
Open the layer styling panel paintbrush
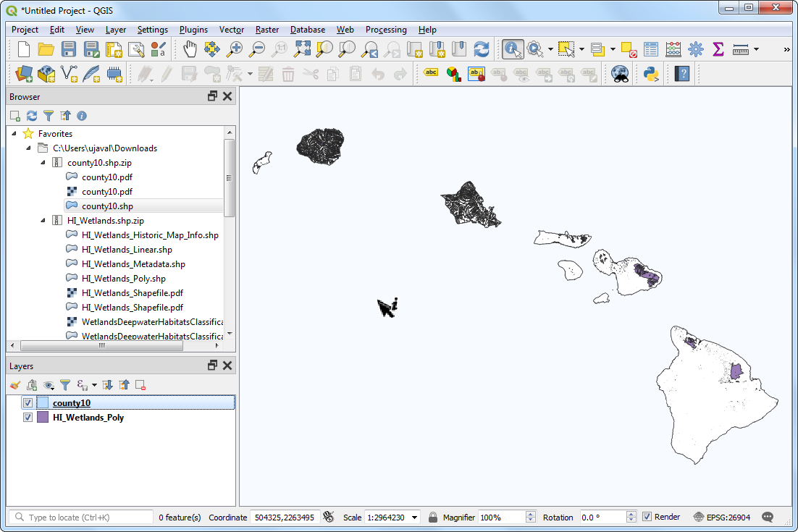(15, 385)
